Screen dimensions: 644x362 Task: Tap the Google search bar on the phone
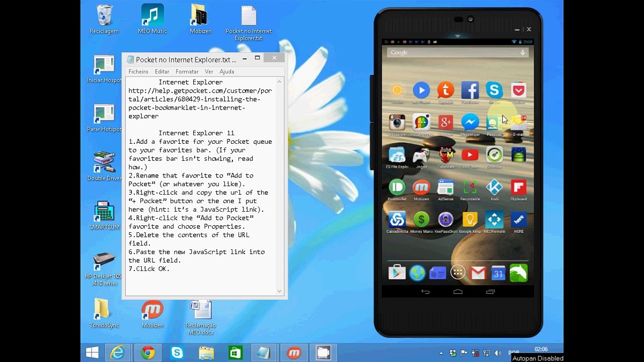point(458,52)
